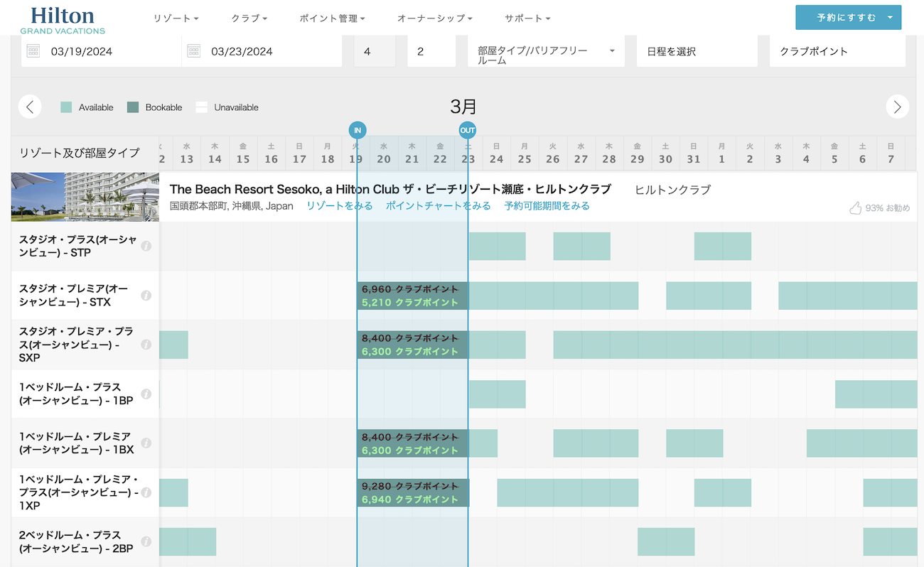Click check-in date field 03/19/2024
The height and width of the screenshot is (567, 924).
102,51
